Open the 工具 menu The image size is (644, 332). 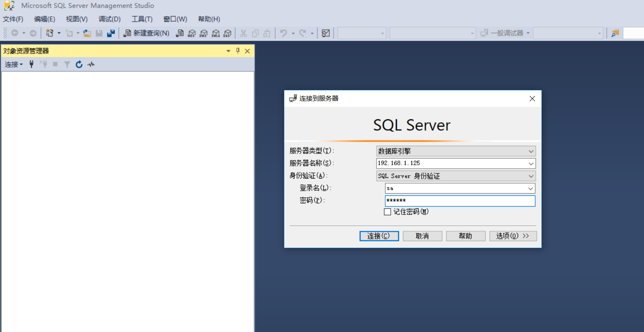143,19
